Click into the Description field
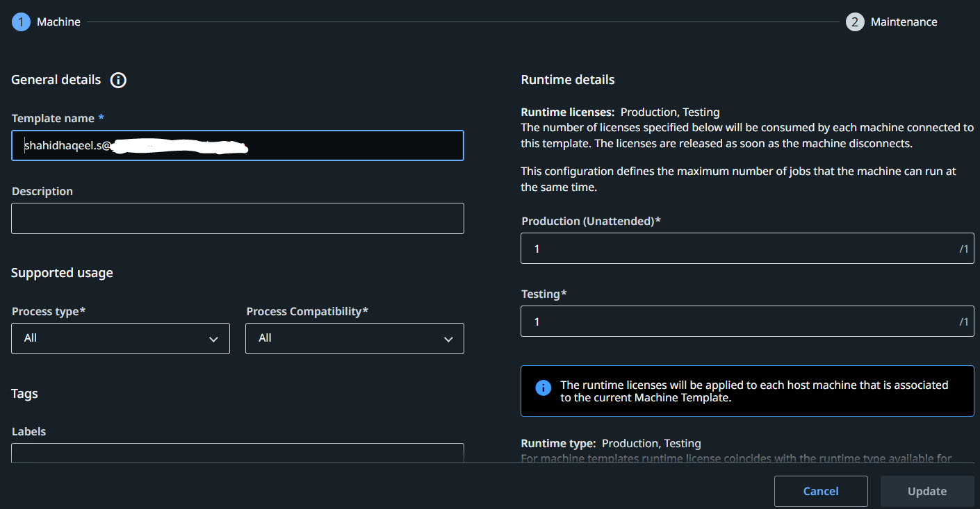980x509 pixels. [238, 218]
